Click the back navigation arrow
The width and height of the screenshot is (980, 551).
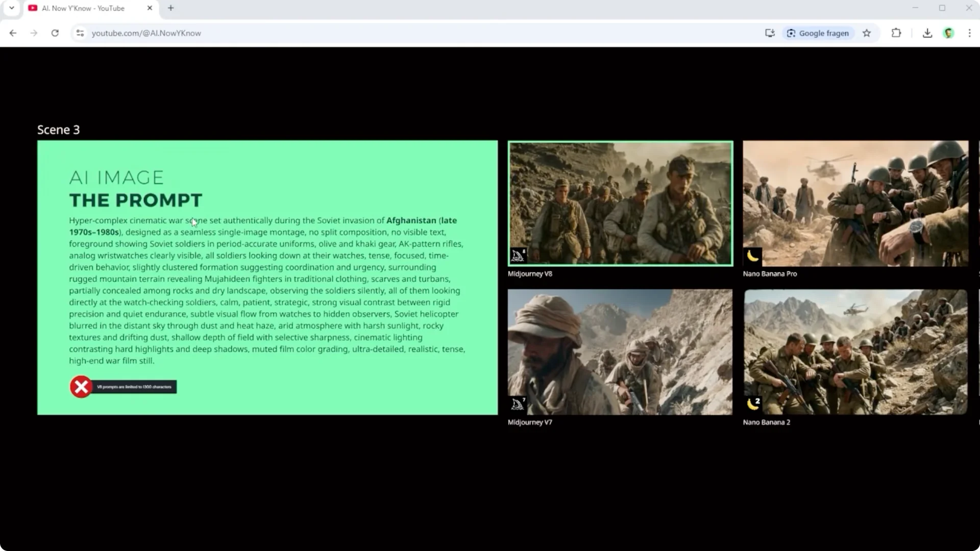13,33
